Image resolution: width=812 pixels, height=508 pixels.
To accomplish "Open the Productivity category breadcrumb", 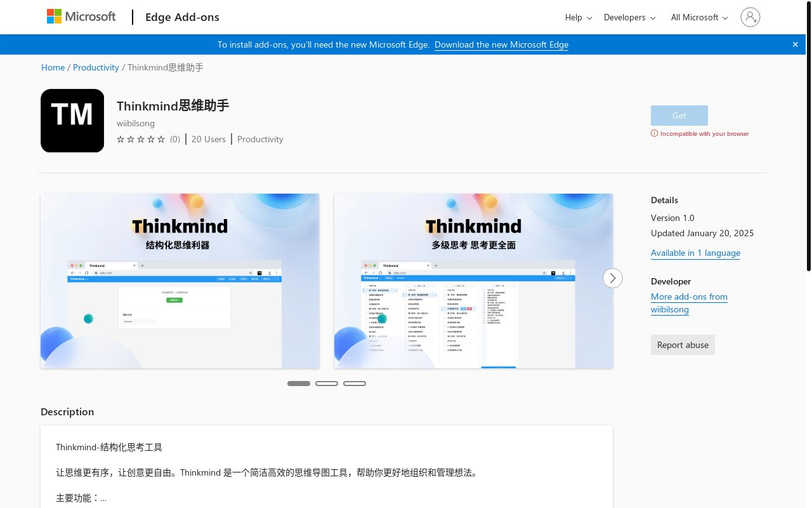I will (x=96, y=67).
